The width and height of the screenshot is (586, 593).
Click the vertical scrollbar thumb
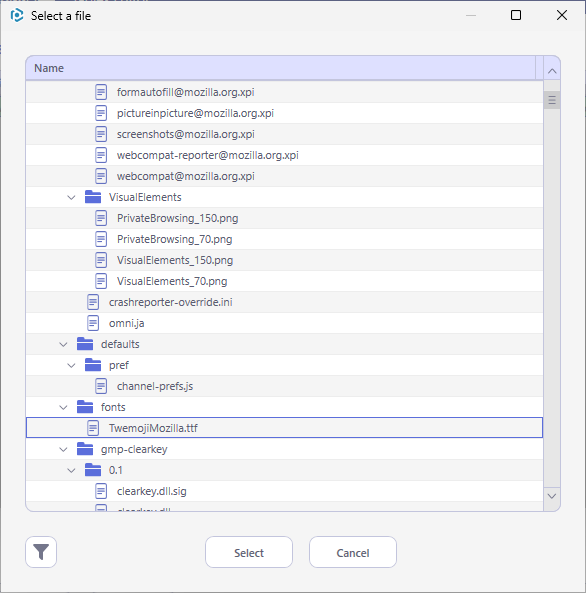552,100
